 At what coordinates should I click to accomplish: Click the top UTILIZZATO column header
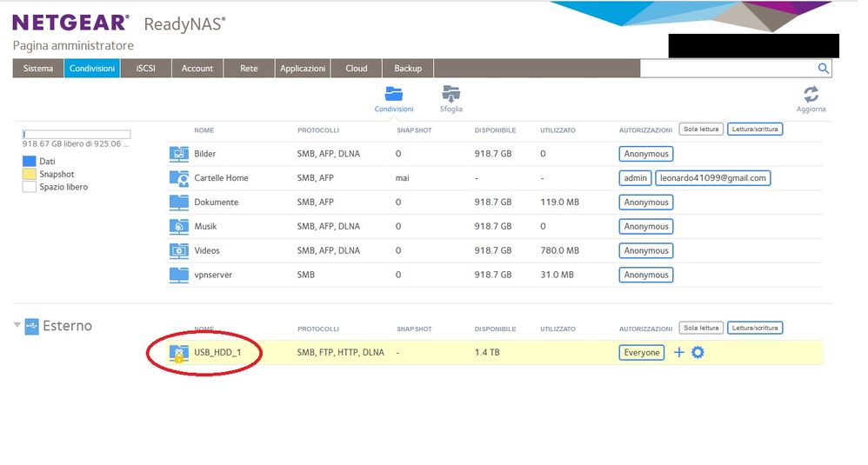pos(558,130)
